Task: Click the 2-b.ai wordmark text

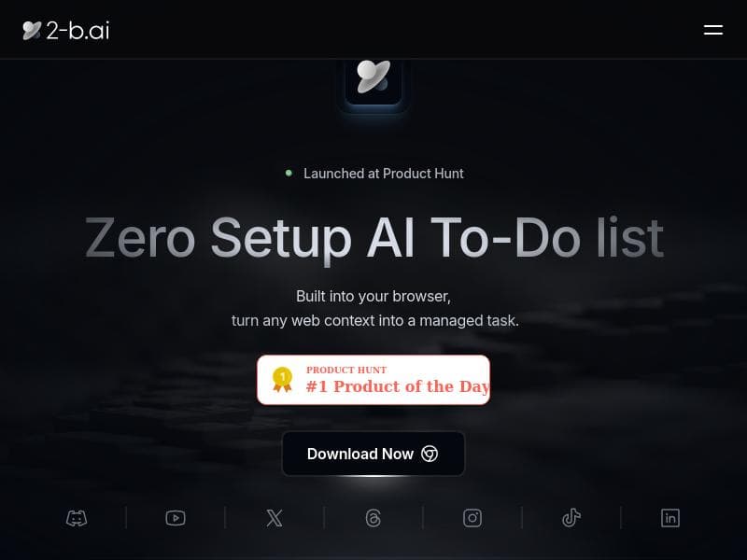Action: 78,31
